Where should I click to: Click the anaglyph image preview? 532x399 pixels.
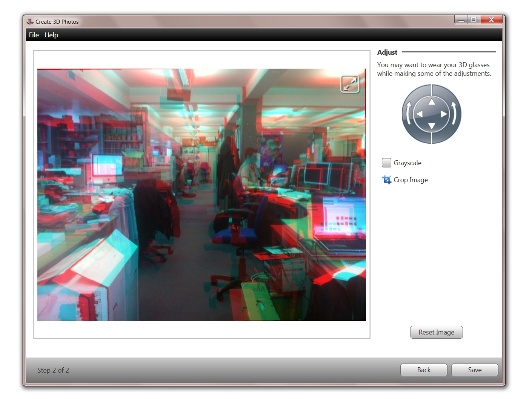point(202,194)
